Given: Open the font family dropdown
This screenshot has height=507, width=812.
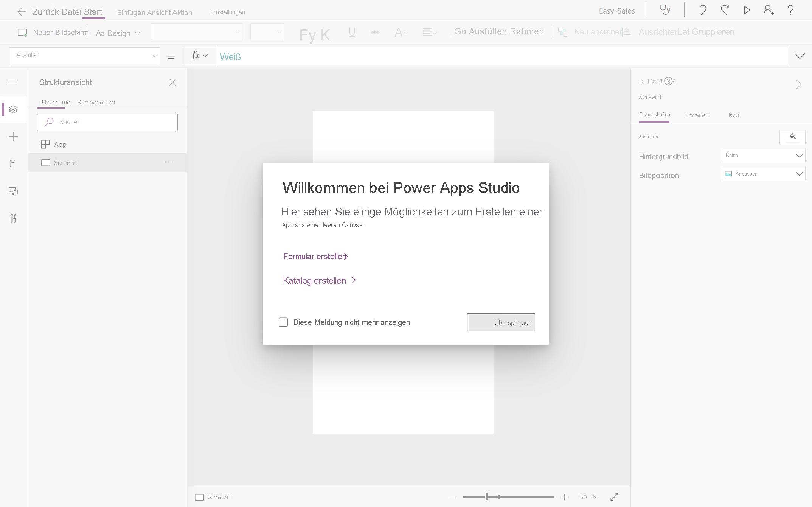Looking at the screenshot, I should tap(197, 32).
